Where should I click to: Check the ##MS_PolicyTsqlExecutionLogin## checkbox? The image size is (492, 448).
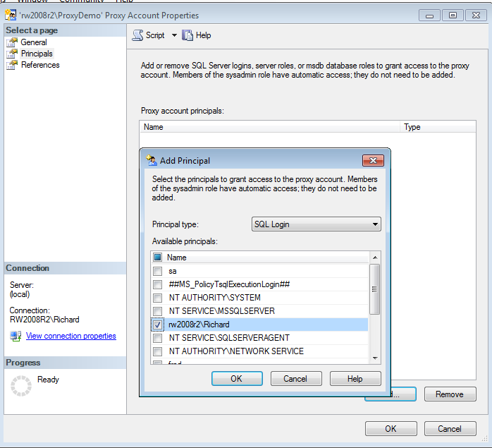point(157,284)
